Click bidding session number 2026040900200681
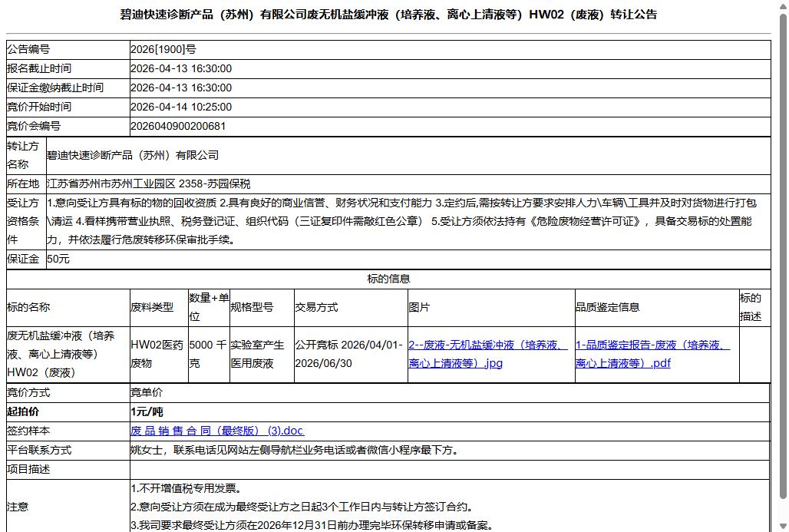Screen dimensions: 789x532 click(178, 126)
